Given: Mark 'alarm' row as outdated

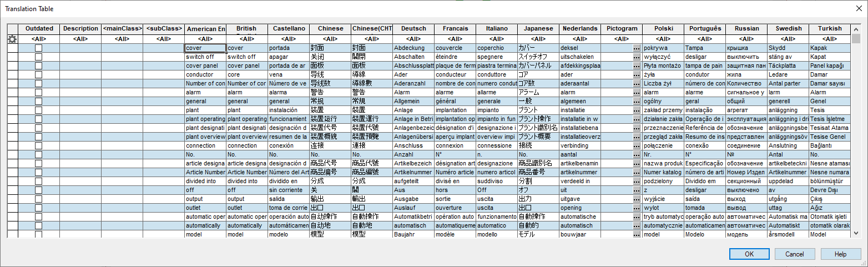Looking at the screenshot, I should coord(39,92).
